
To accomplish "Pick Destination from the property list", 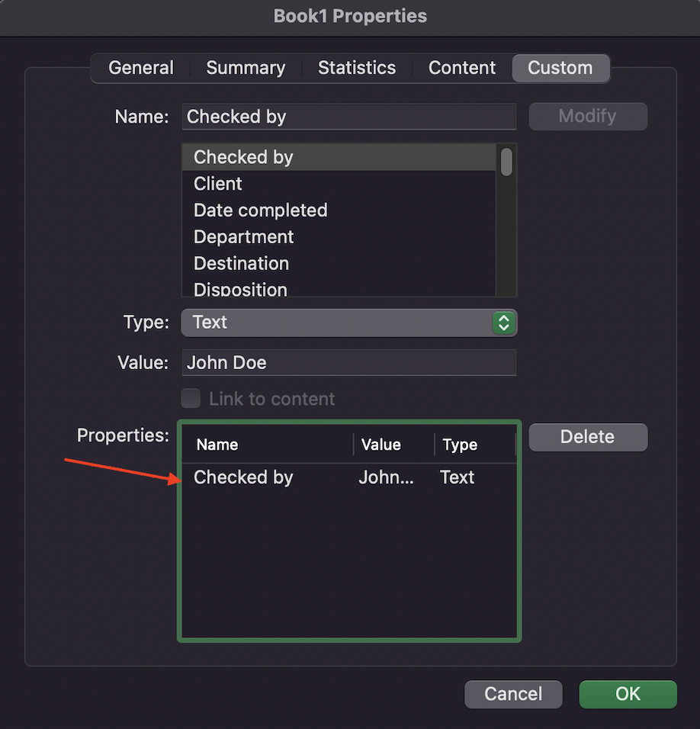I will 241,264.
